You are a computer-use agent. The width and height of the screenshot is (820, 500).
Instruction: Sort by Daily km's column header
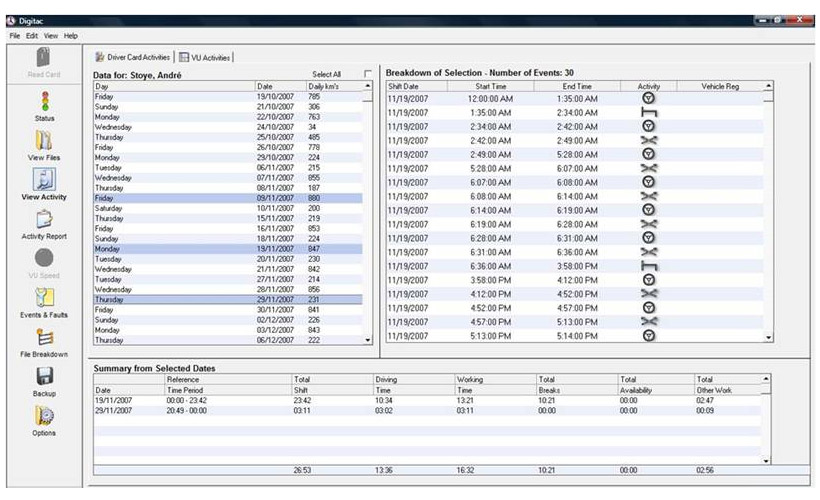pos(335,86)
